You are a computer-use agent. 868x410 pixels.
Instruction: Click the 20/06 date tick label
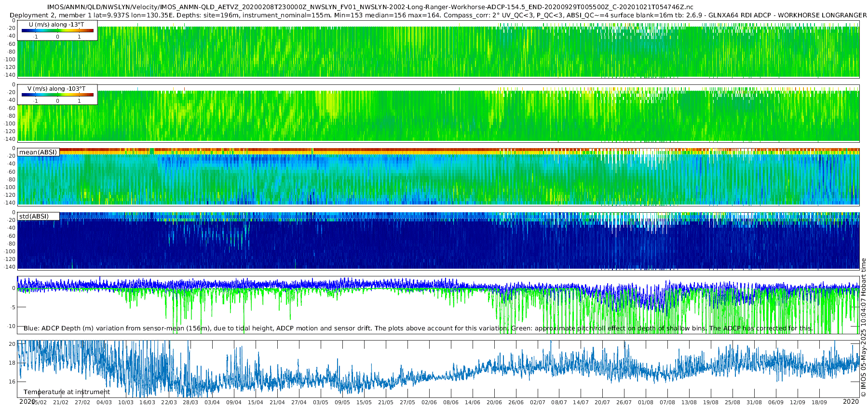click(494, 402)
